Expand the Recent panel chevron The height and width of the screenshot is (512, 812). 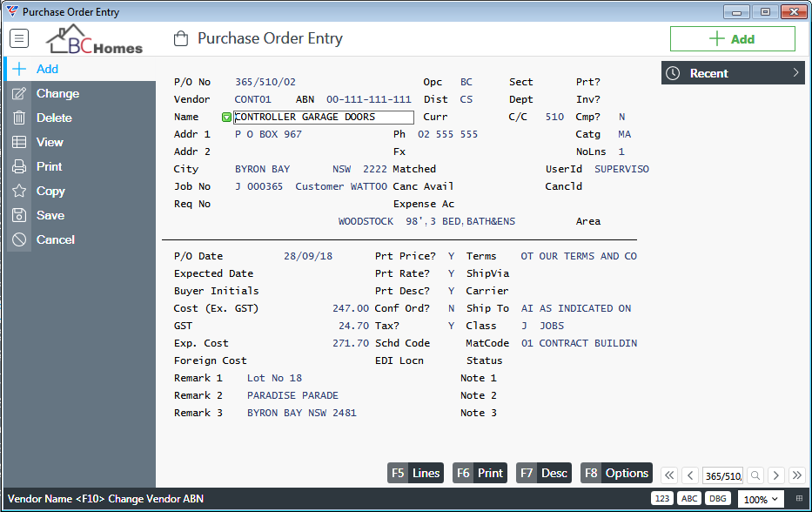point(796,73)
